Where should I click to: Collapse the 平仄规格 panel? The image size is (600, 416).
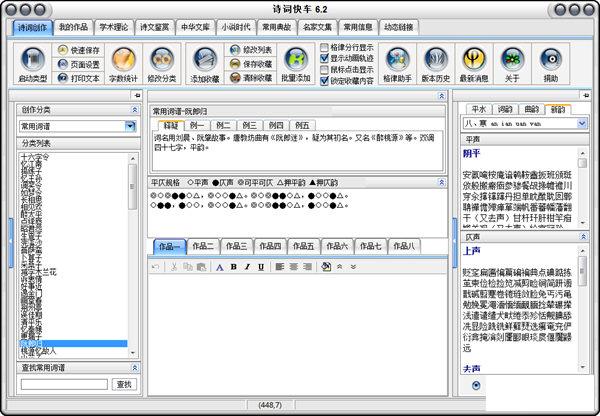coord(442,183)
